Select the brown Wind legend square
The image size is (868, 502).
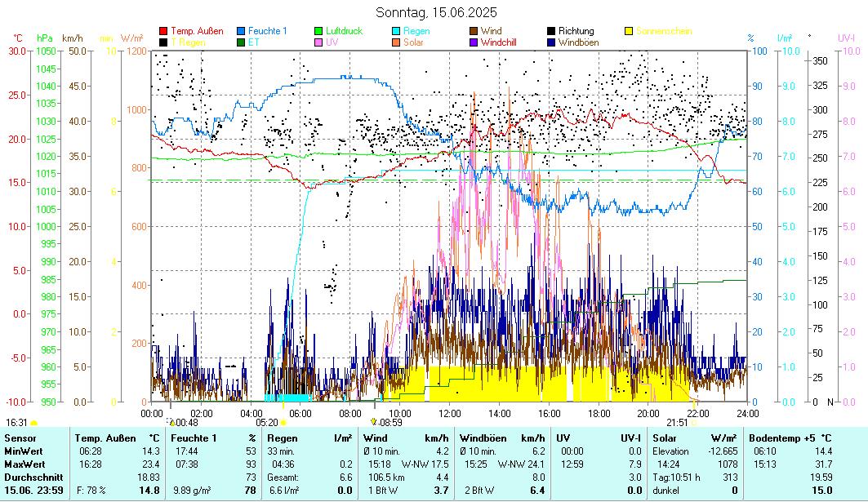tap(474, 32)
